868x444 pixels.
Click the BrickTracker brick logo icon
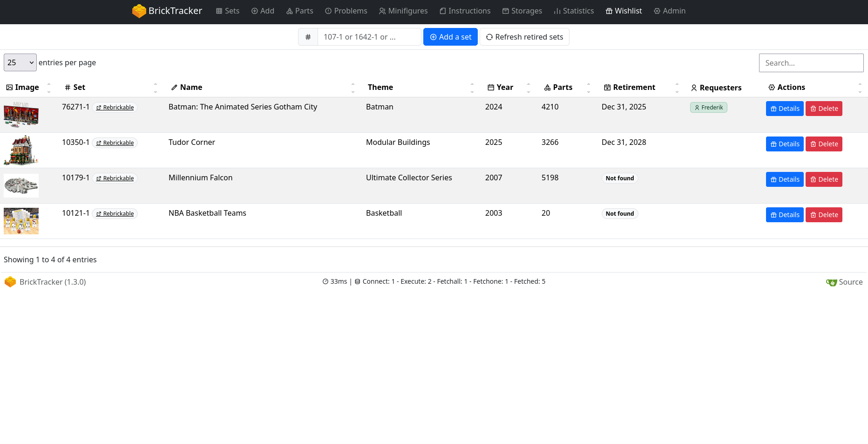(139, 11)
